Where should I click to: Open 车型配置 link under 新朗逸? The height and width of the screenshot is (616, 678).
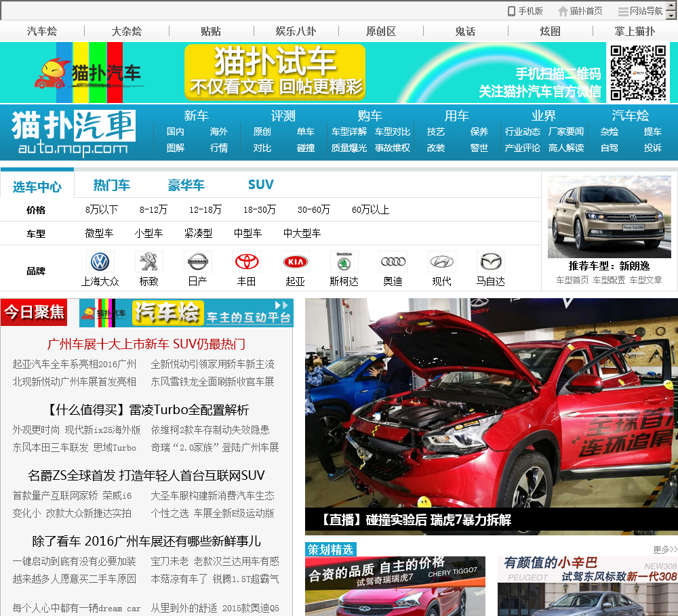tap(610, 280)
